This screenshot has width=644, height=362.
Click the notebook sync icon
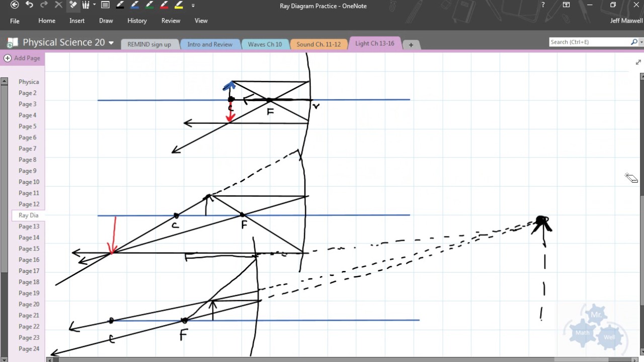(x=12, y=43)
